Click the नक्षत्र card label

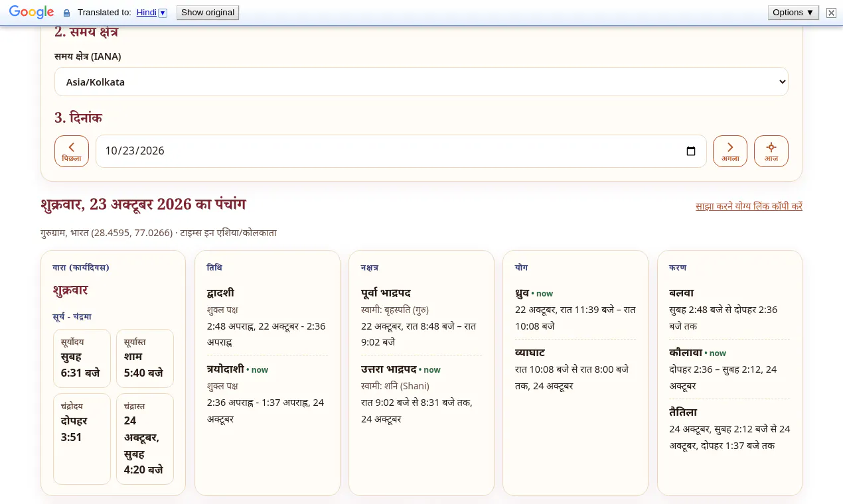pos(370,267)
